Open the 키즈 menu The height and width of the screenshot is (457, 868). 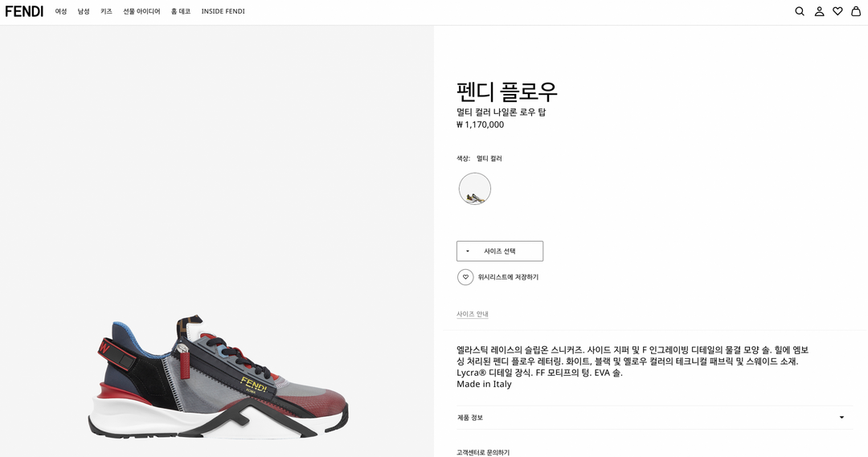click(106, 11)
